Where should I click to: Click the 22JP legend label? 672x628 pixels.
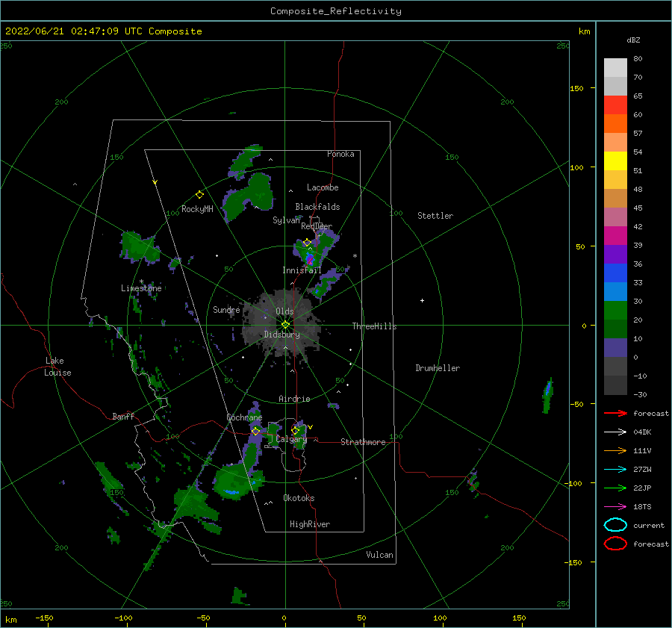[x=642, y=488]
